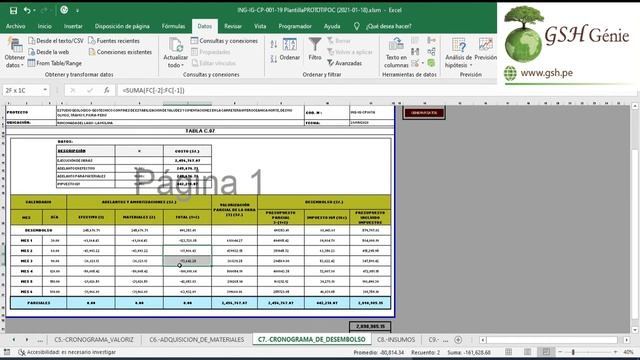The height and width of the screenshot is (360, 640).
Task: Click the Consolidate (Consolidar) icon
Action: coord(431,40)
